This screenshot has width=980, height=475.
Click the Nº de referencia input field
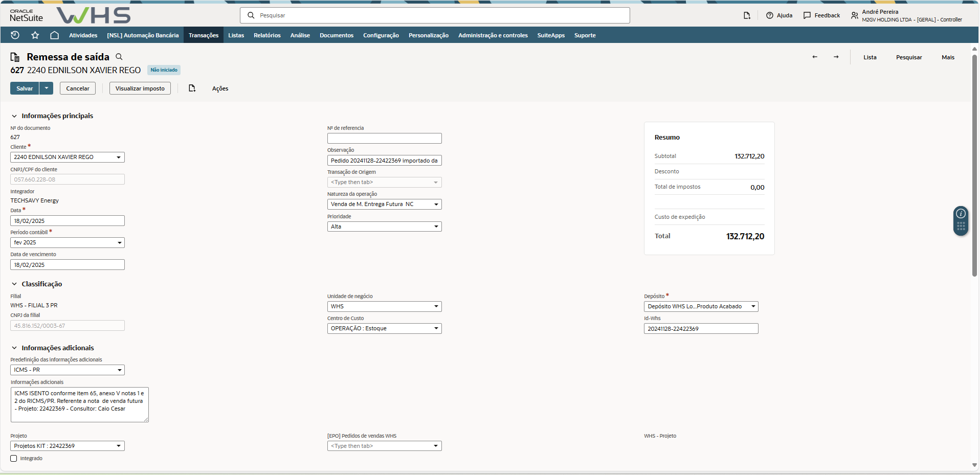(x=384, y=139)
